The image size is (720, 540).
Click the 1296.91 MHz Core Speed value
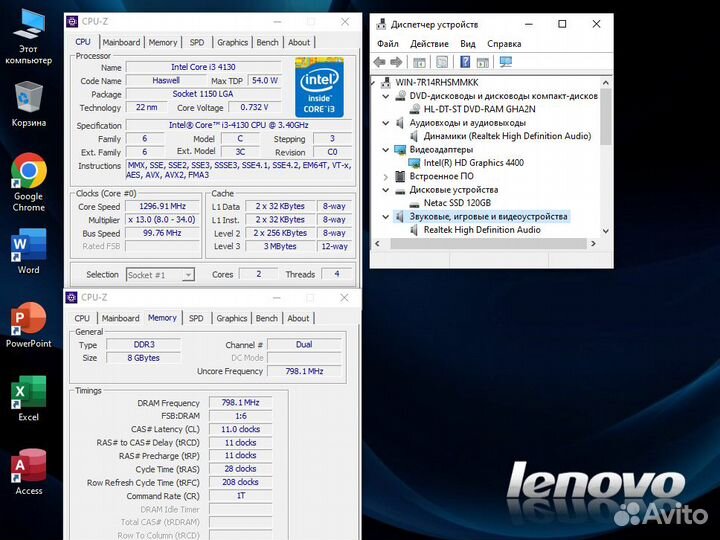163,207
